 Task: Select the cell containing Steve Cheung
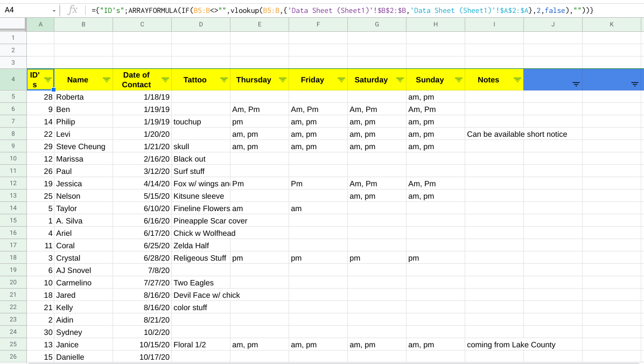(83, 146)
